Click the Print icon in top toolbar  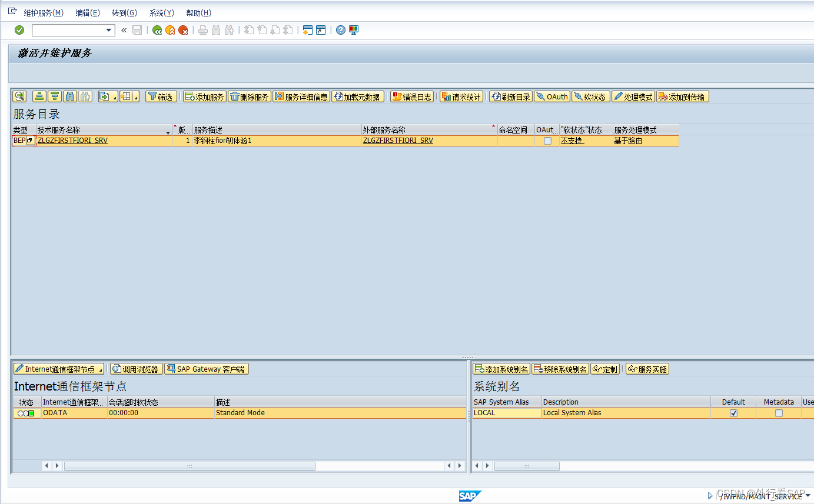pos(202,30)
